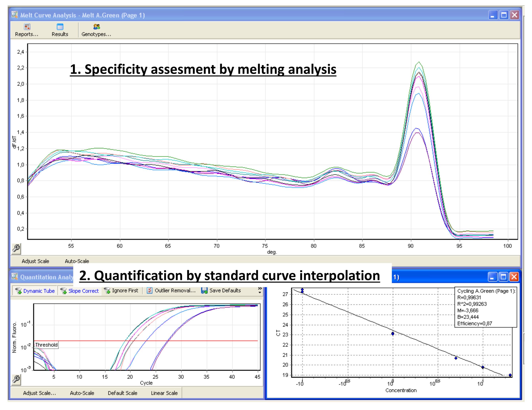Open the Genotypes people icon
Image resolution: width=532 pixels, height=410 pixels.
click(x=96, y=27)
